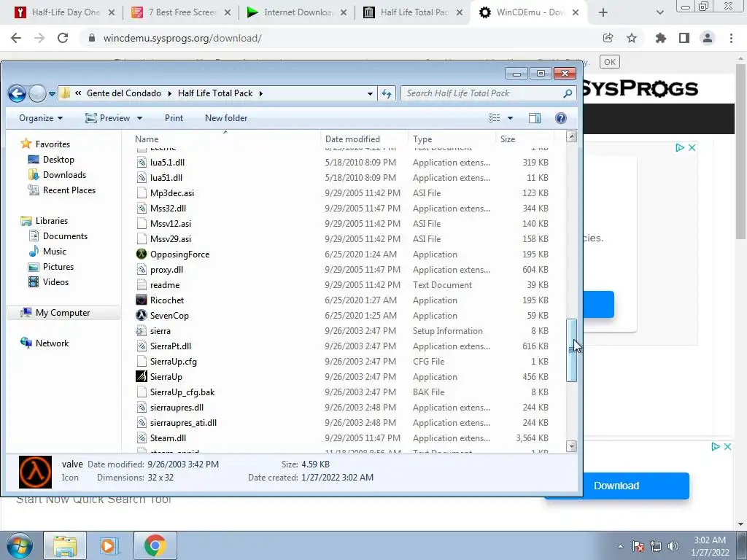Open the recent pages dropdown beside navigation arrows
Screen dimensions: 747x560
(x=52, y=93)
